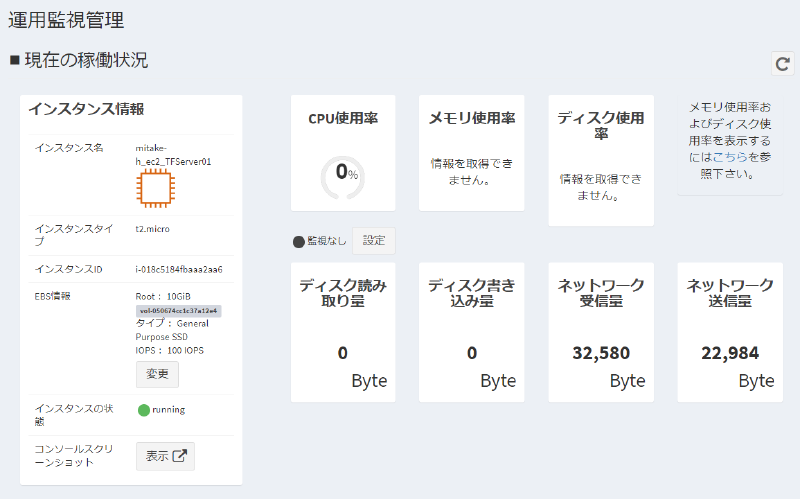Select the EBS volume ID badge

(x=178, y=311)
